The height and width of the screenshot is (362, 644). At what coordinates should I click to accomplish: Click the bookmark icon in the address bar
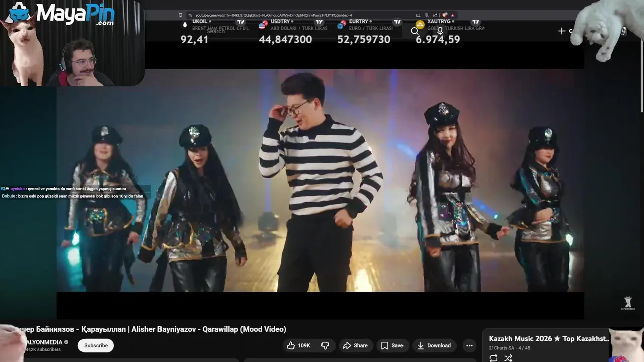point(180,15)
